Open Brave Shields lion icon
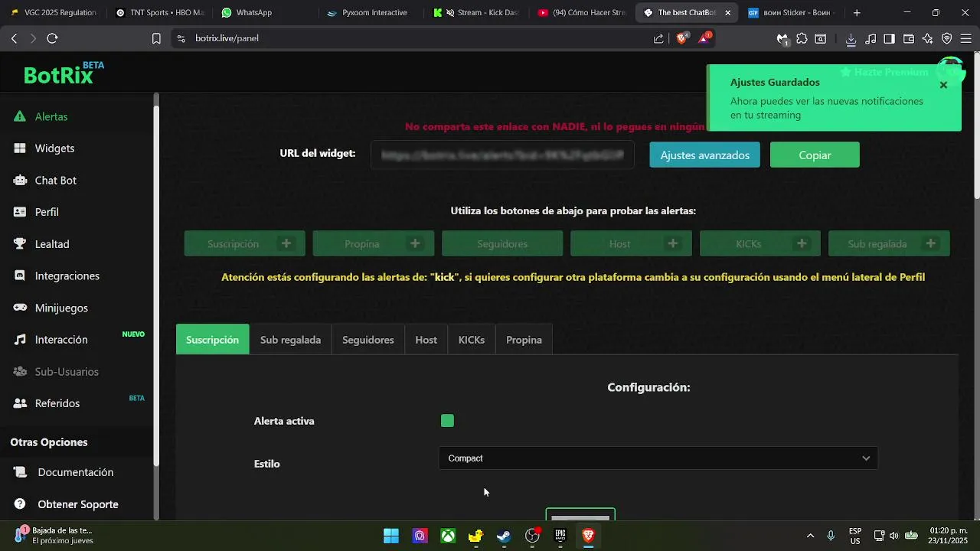The image size is (980, 551). tap(682, 38)
